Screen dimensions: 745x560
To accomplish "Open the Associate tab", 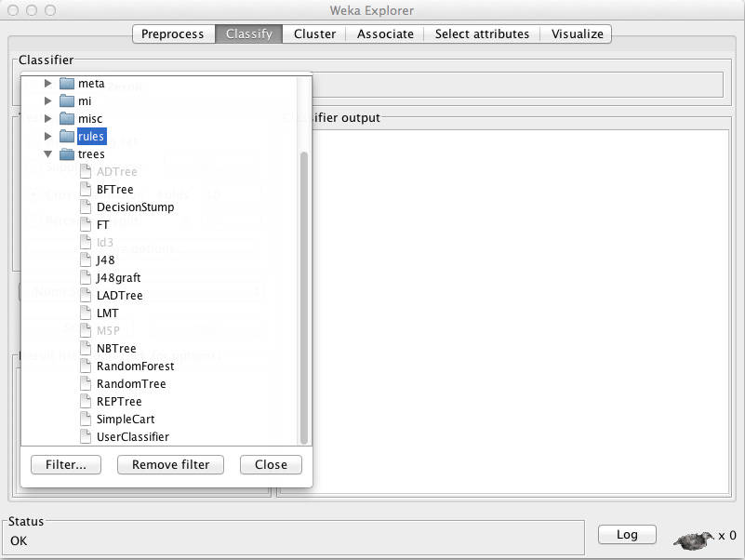I will [385, 34].
